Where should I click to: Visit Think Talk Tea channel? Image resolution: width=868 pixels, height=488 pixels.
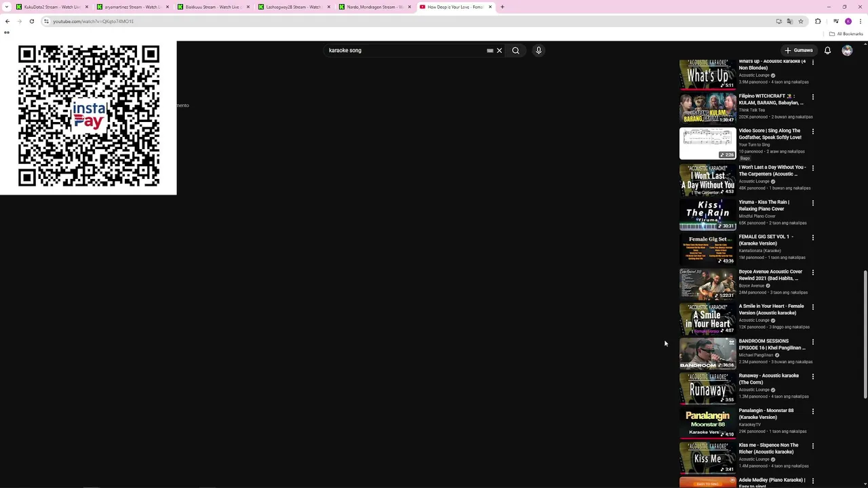pos(751,110)
